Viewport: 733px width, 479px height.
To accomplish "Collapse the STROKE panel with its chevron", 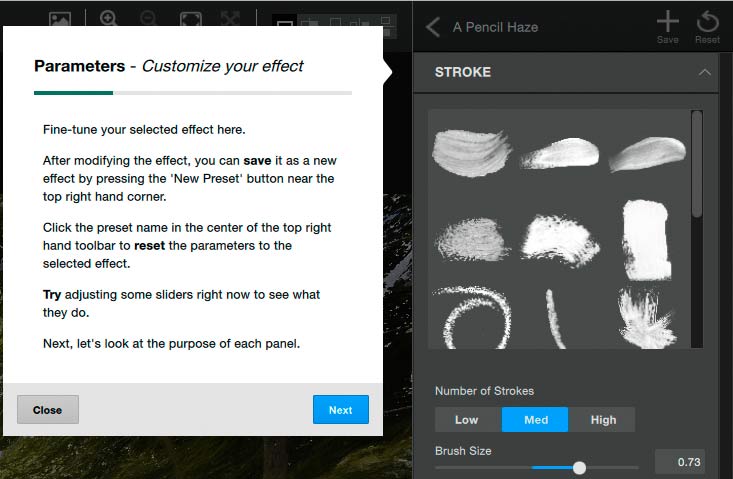I will 705,72.
